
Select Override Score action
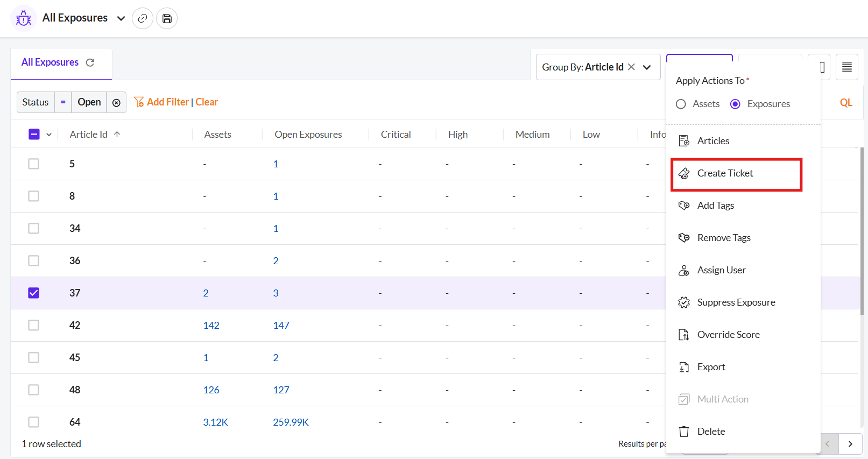click(728, 335)
